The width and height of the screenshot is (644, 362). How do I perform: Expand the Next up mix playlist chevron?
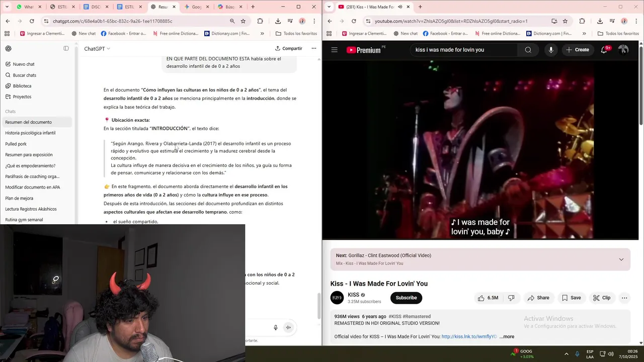click(x=621, y=259)
